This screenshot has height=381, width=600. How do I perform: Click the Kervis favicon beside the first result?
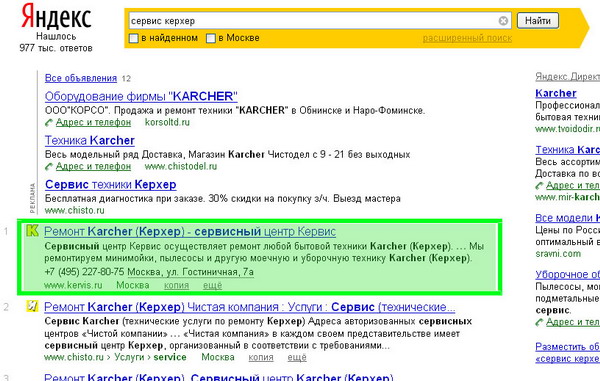(33, 230)
